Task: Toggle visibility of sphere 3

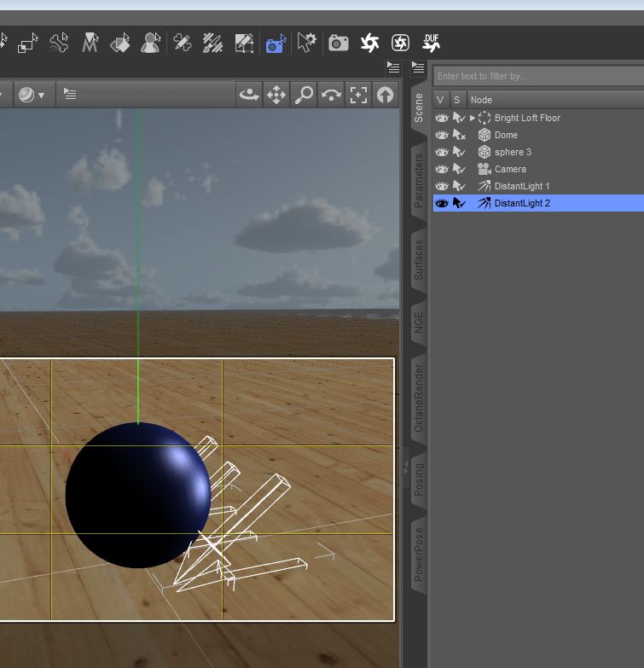Action: coord(442,152)
